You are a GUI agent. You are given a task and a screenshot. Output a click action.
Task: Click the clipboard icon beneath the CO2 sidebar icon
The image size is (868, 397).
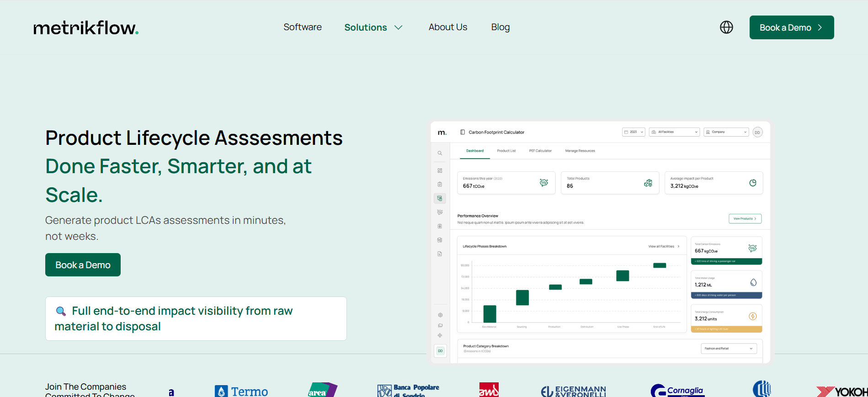tap(440, 226)
